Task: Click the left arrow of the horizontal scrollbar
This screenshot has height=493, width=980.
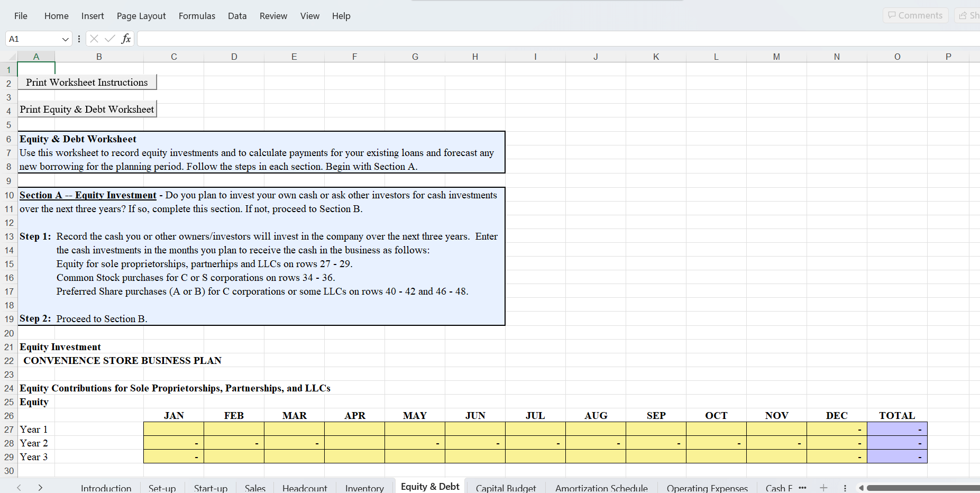Action: pos(862,487)
